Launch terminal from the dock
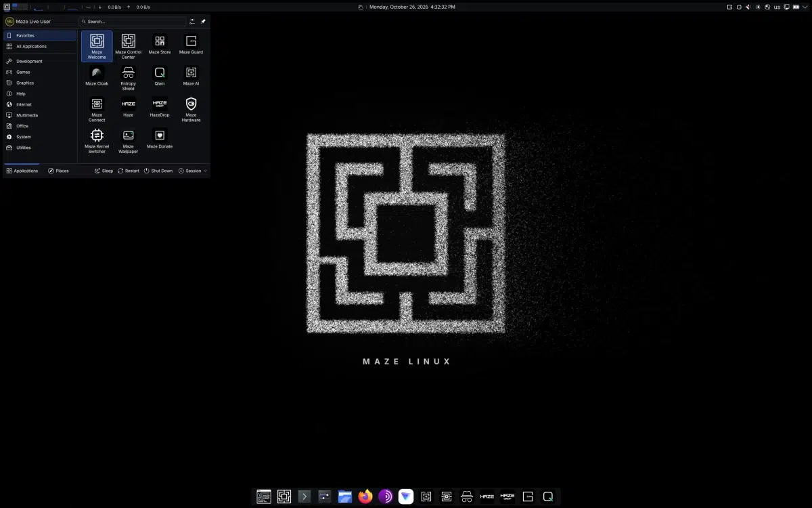 tap(304, 496)
